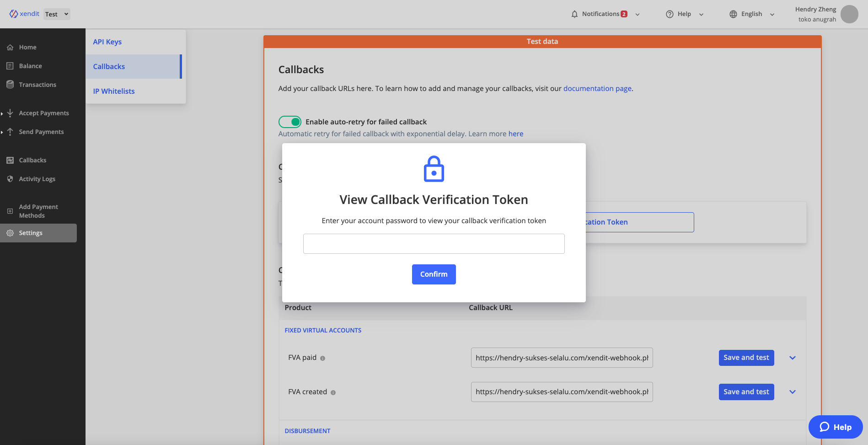The height and width of the screenshot is (445, 868).
Task: Open Balance from sidebar icon
Action: (x=10, y=66)
